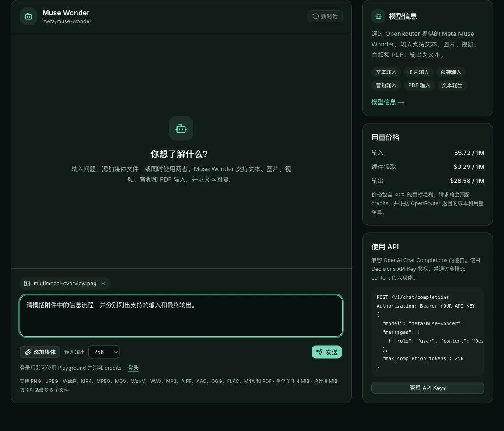Click the large robot icon above the greeting

coord(181,129)
